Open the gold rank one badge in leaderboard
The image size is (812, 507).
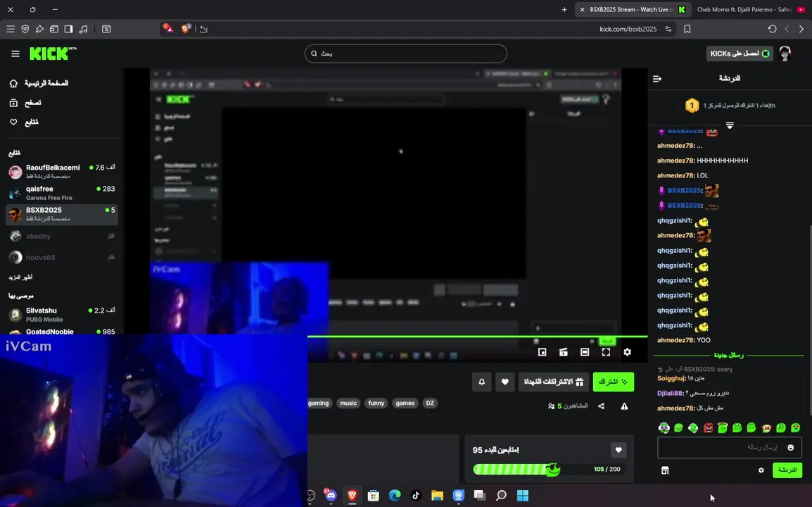tap(692, 106)
